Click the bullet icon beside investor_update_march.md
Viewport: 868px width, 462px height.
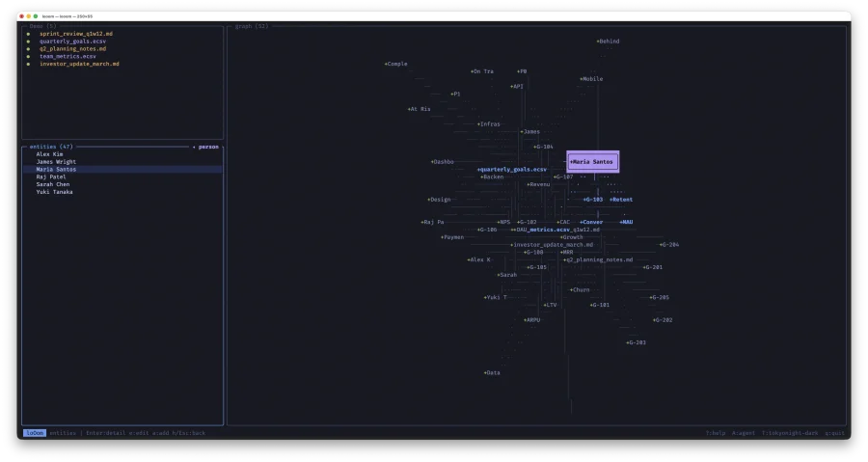click(x=29, y=65)
